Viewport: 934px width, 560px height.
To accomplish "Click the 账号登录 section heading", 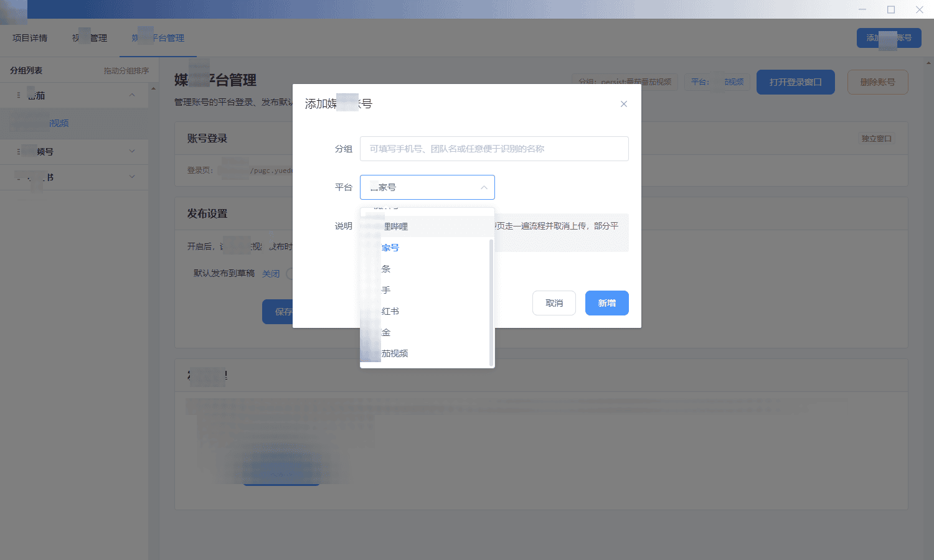I will click(x=207, y=139).
